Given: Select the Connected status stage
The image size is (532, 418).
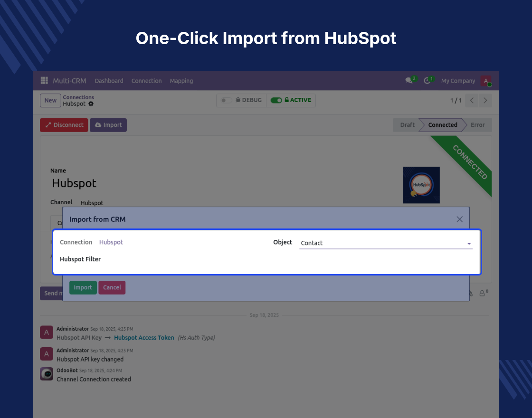Looking at the screenshot, I should (442, 125).
